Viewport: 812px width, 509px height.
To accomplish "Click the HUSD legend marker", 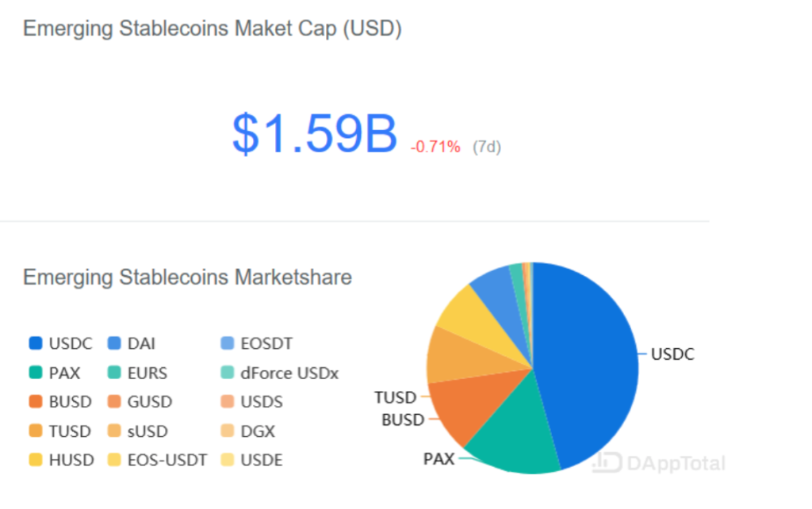I will pyautogui.click(x=36, y=459).
